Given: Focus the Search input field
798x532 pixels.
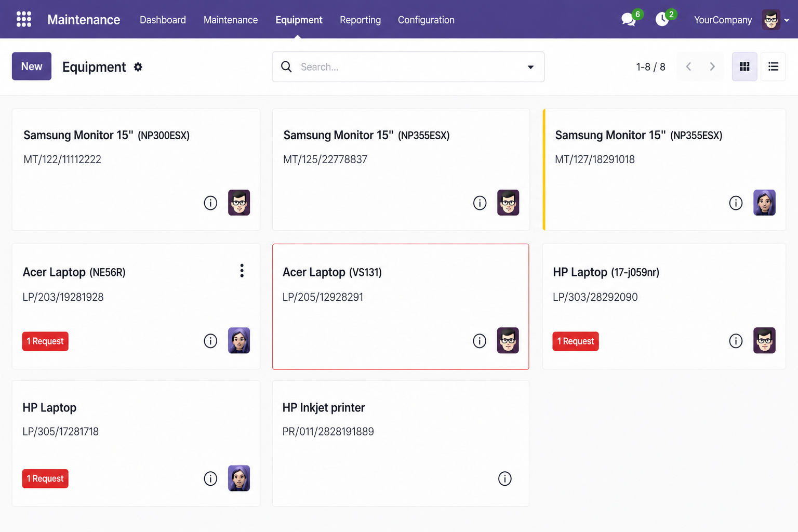Looking at the screenshot, I should click(408, 67).
